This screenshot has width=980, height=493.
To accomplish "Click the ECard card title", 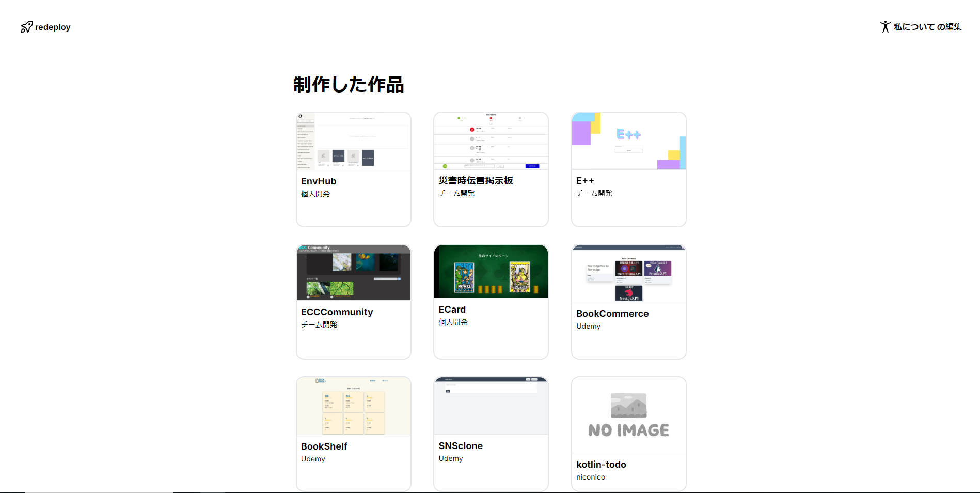I will coord(452,310).
